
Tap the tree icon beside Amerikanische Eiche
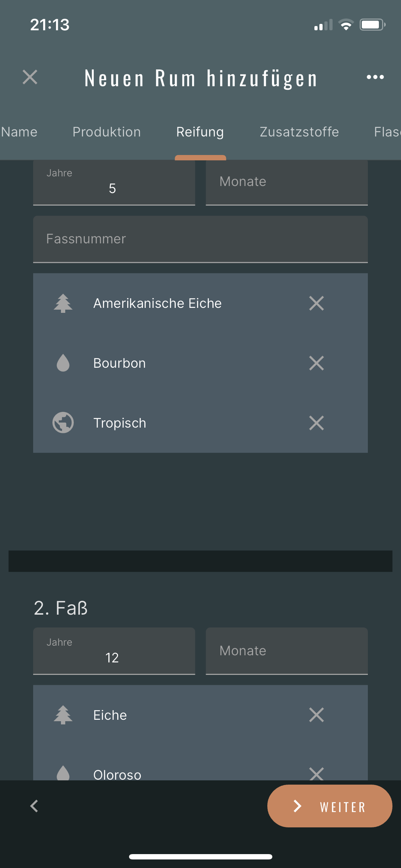click(63, 303)
